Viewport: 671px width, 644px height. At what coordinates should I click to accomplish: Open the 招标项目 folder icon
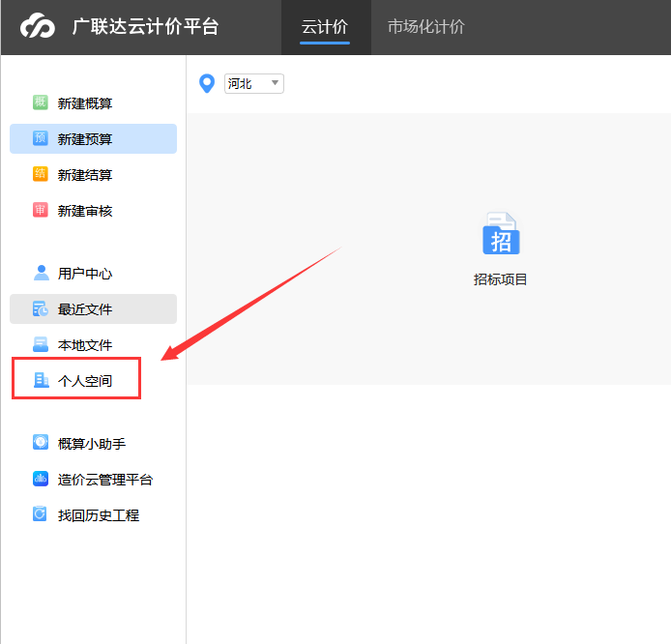tap(501, 234)
